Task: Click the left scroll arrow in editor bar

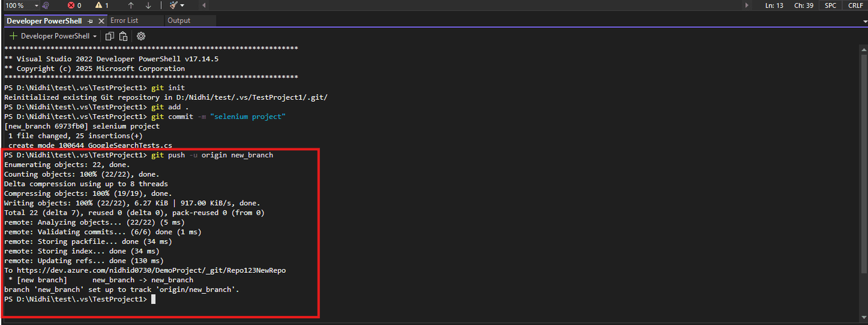Action: (x=205, y=5)
